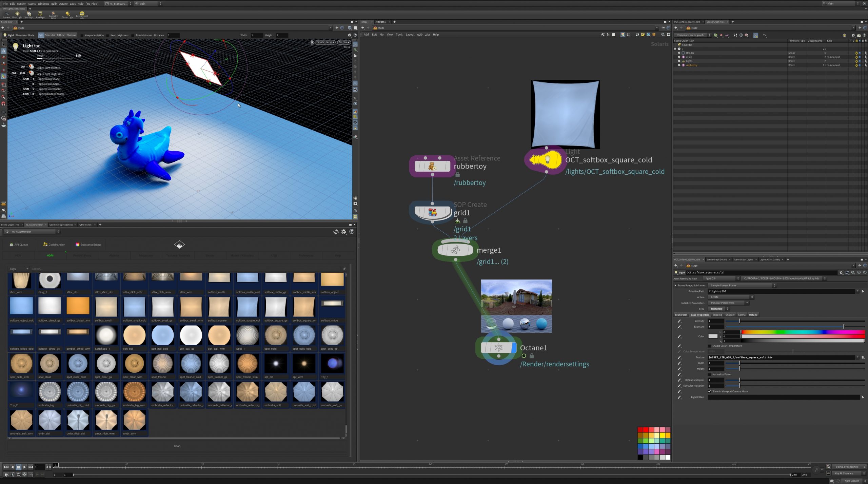Select the Area Light shelf tool
The height and width of the screenshot is (484, 868).
(40, 15)
